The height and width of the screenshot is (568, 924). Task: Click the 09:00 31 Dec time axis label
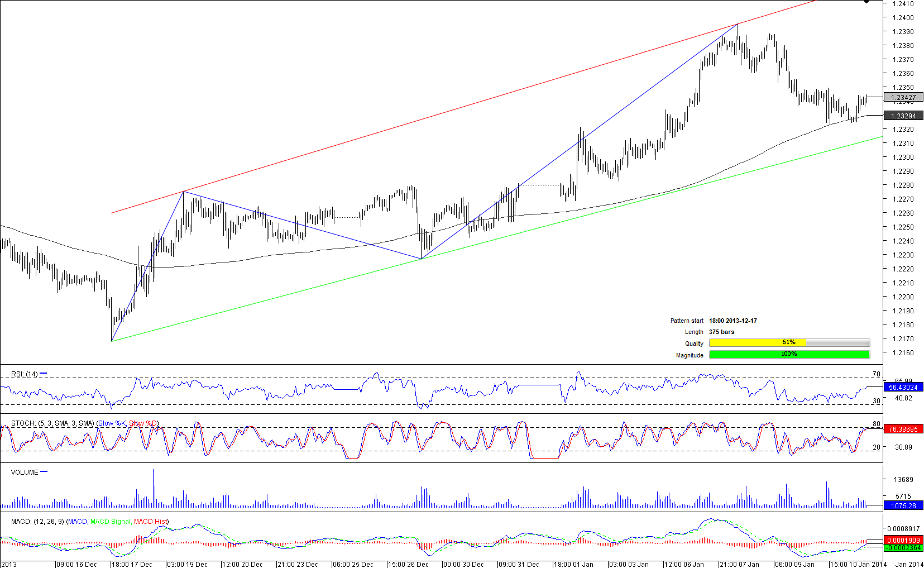[x=519, y=564]
